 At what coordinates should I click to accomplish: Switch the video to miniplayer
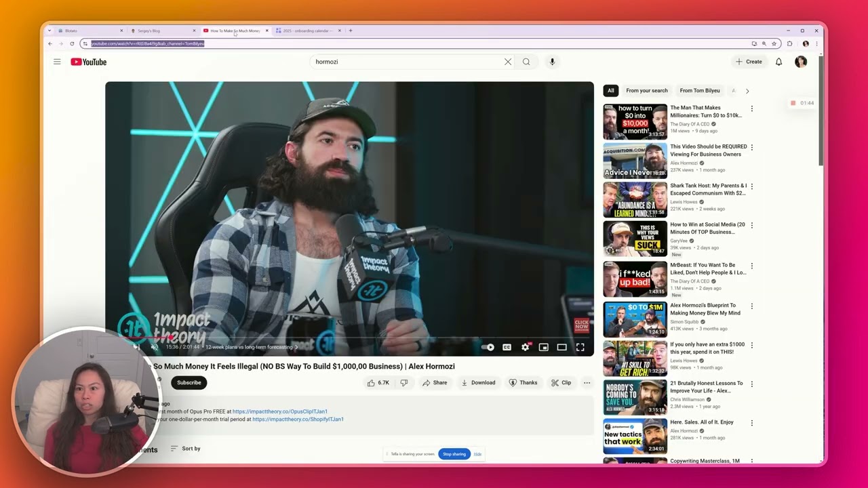click(x=543, y=347)
